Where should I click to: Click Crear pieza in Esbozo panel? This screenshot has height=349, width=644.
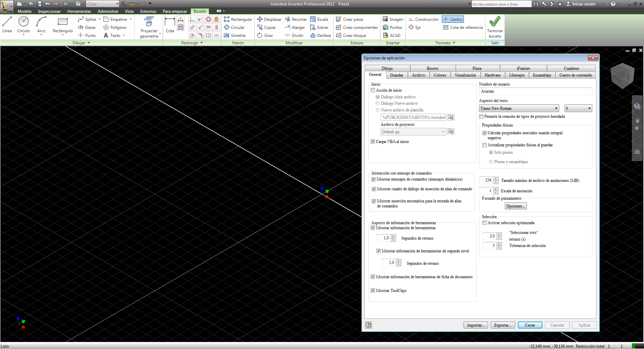tap(350, 19)
